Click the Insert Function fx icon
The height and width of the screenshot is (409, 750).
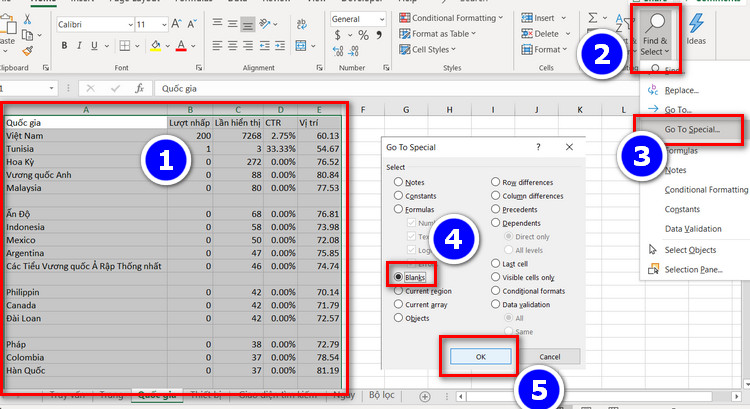click(139, 88)
